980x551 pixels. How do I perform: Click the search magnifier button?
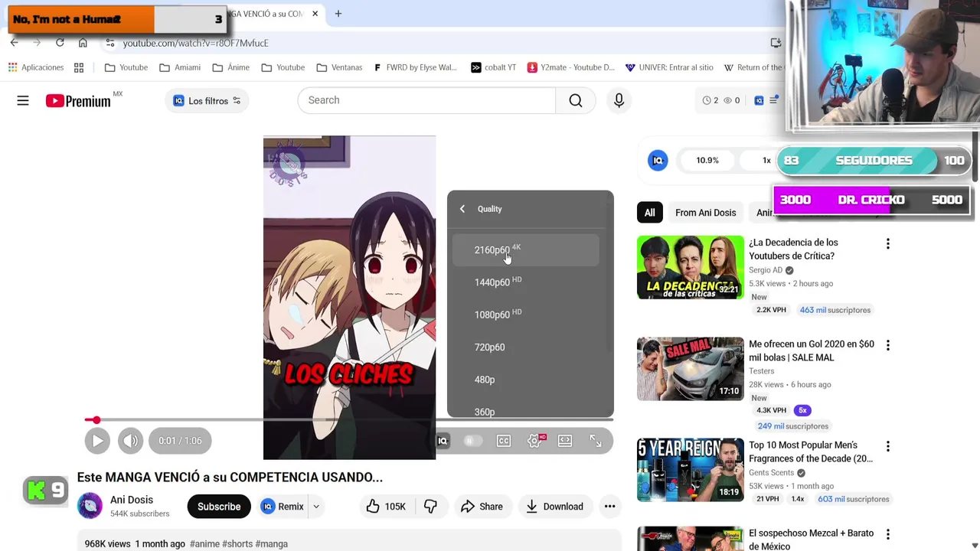(x=576, y=100)
